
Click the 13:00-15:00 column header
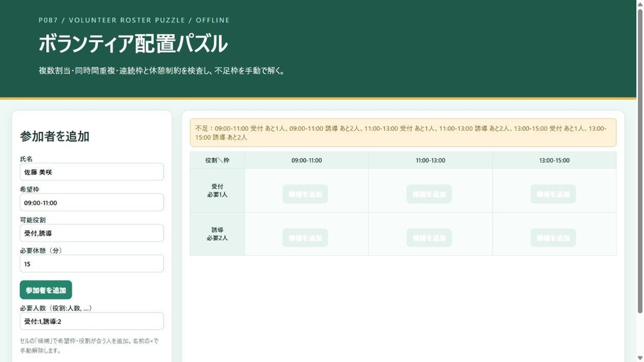[555, 160]
